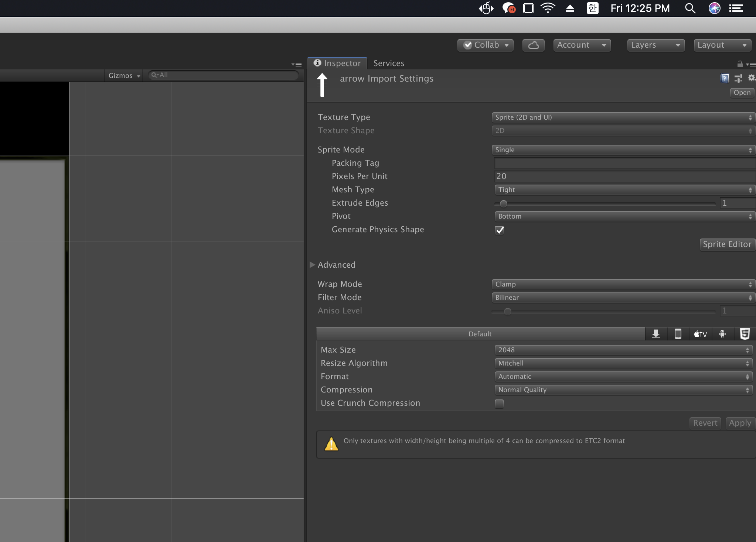Select the WebGL HTML5 platform tab
Viewport: 756px width, 542px height.
click(745, 334)
